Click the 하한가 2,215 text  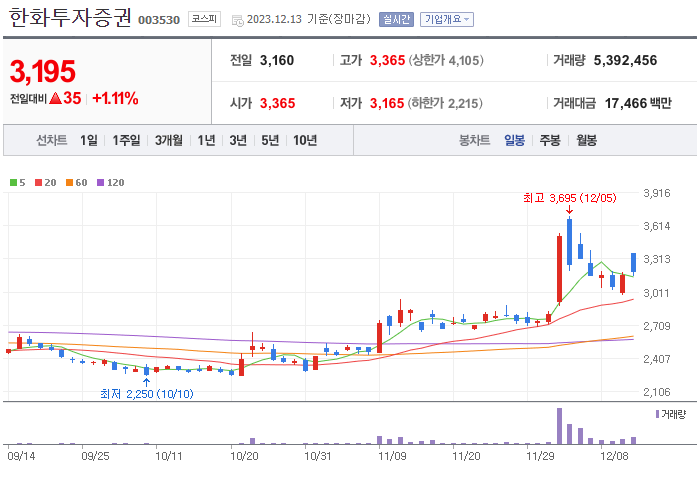[445, 103]
